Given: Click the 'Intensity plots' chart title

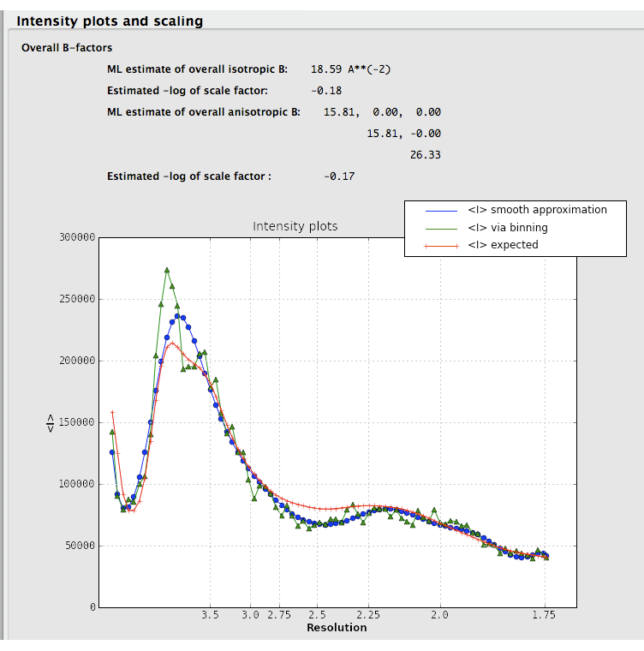Looking at the screenshot, I should [295, 227].
